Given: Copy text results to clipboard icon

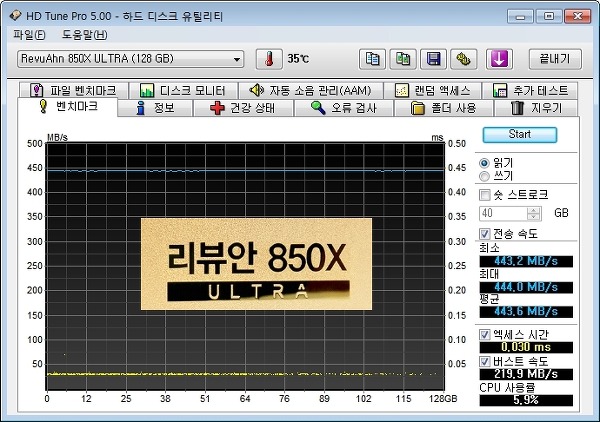Looking at the screenshot, I should click(x=372, y=59).
